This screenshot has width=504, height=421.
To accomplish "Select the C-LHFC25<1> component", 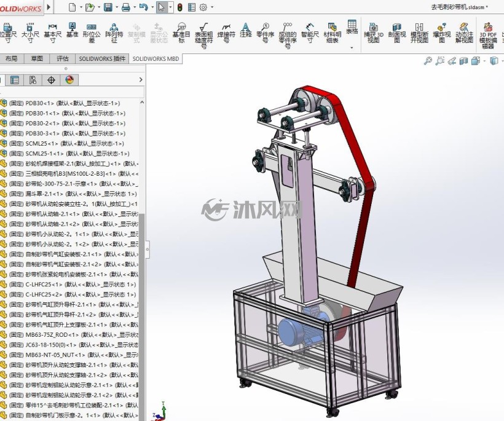I will coord(69,285).
